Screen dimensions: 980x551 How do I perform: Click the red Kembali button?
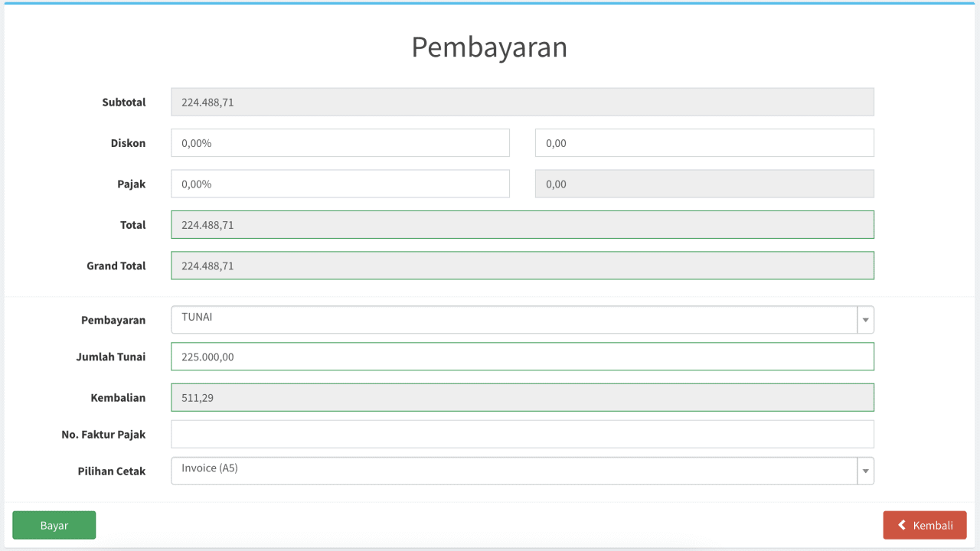925,525
